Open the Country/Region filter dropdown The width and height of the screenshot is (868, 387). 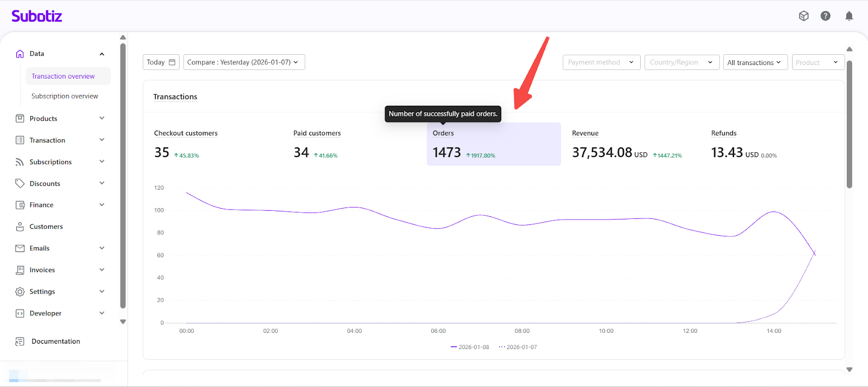tap(681, 62)
